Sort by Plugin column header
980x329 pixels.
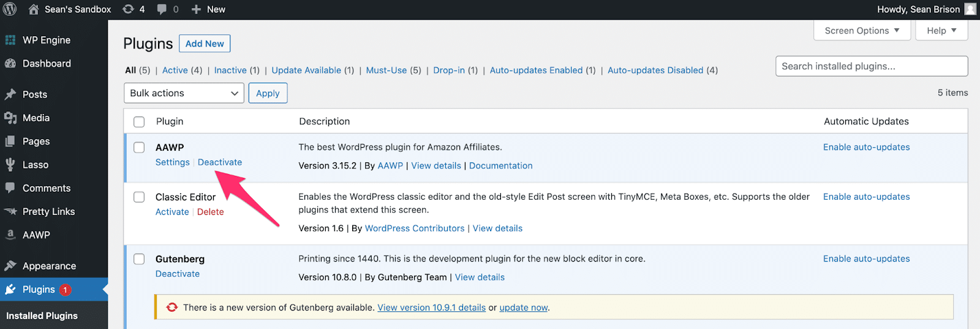tap(170, 121)
